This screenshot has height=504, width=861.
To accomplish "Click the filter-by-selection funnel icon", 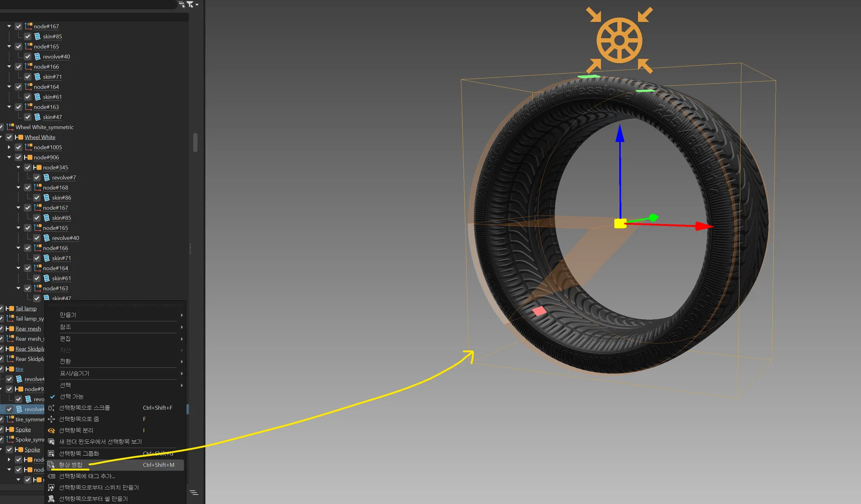I will [190, 5].
